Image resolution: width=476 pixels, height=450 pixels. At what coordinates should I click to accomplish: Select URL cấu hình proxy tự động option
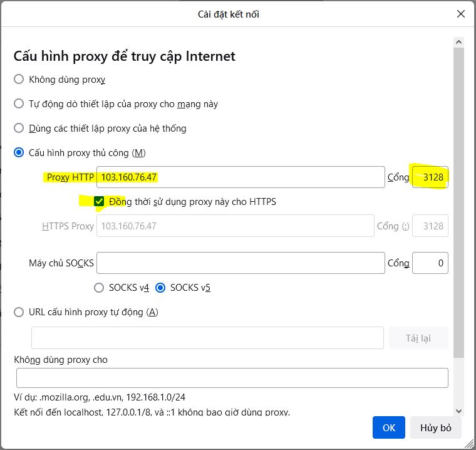(19, 312)
